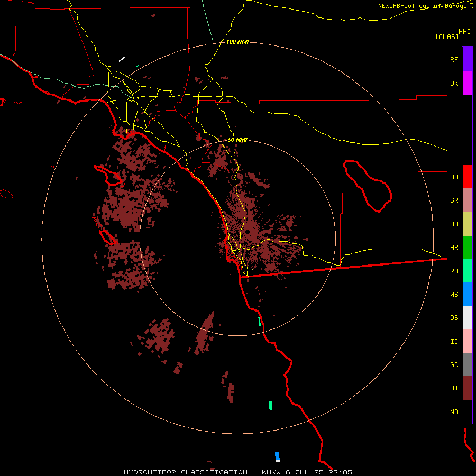The image size is (476, 476).
Task: Click the [CLAS] label
Action: (447, 36)
